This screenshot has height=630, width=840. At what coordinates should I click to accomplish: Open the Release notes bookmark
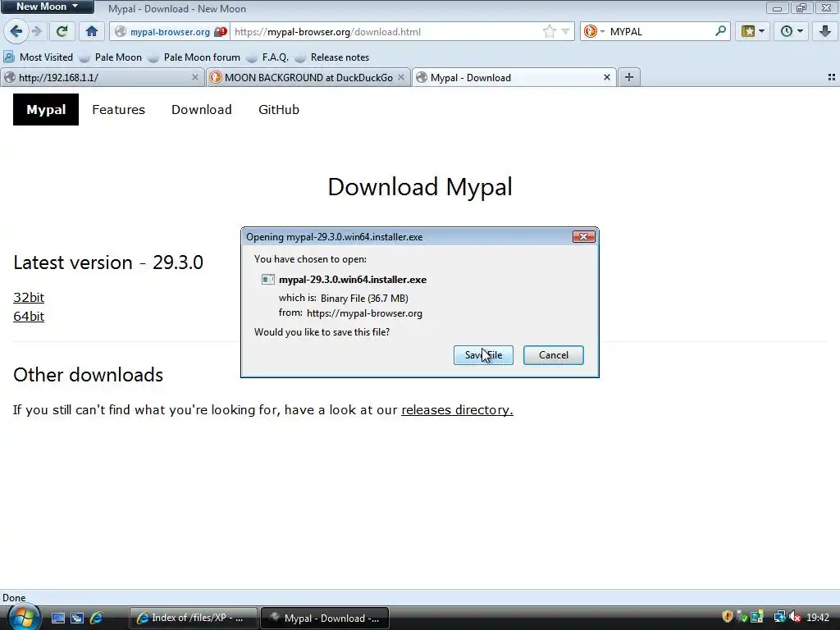click(333, 57)
